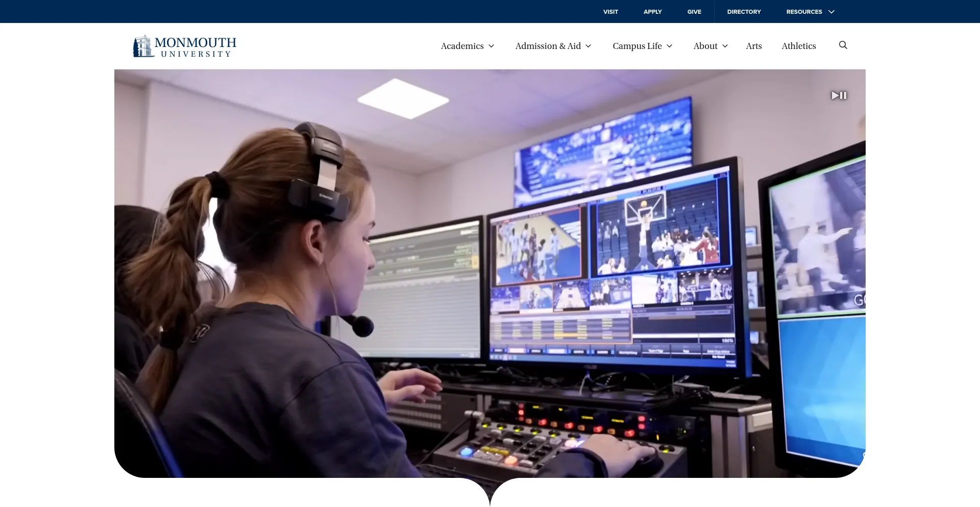Viewport: 980px width, 507px height.
Task: Open the Admission & Aid menu
Action: (548, 46)
